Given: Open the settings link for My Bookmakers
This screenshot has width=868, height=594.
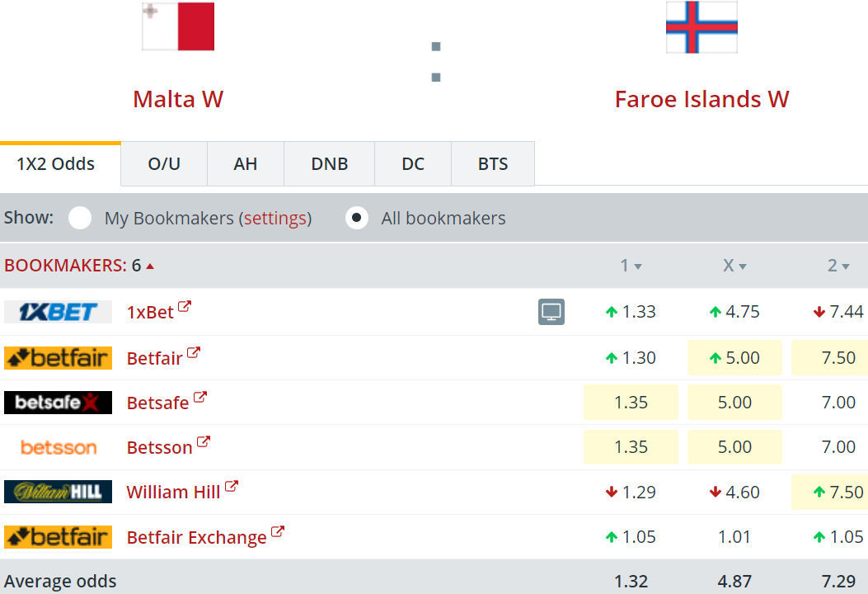Looking at the screenshot, I should click(275, 219).
